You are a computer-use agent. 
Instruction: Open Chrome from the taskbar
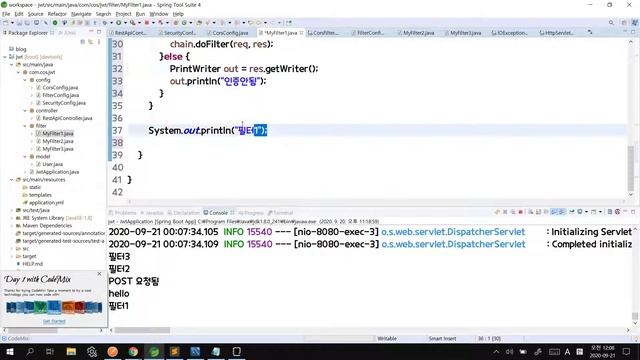point(133,351)
